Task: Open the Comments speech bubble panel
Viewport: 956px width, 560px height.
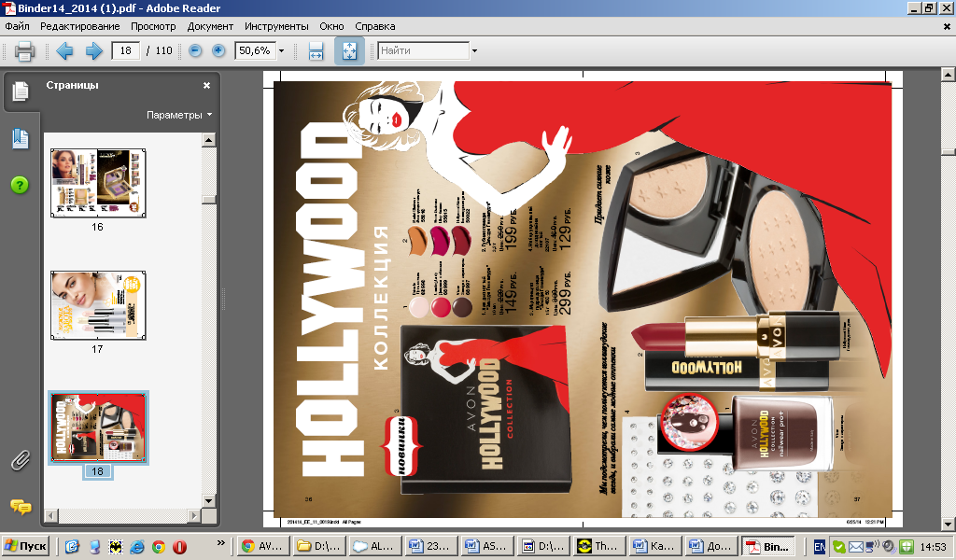Action: click(x=21, y=507)
